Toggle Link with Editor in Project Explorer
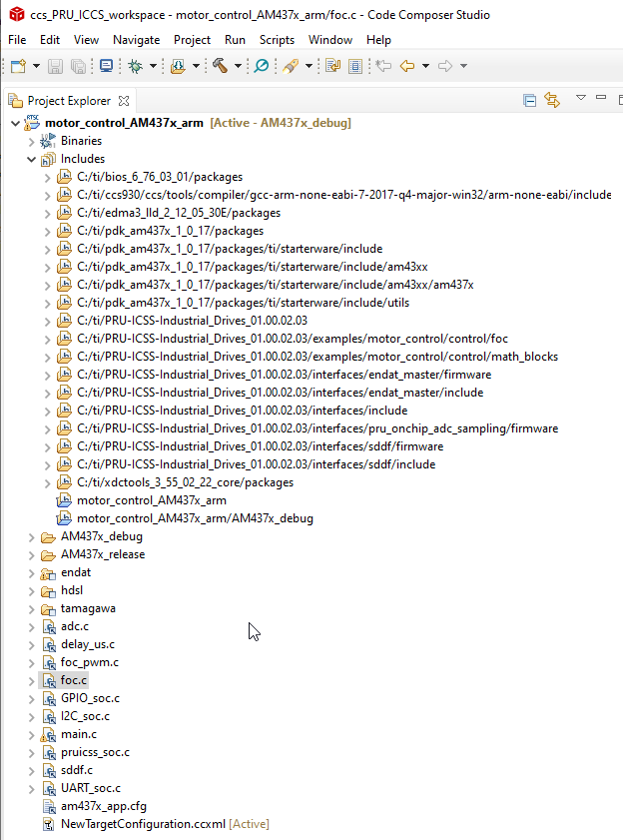This screenshot has width=623, height=840. pos(552,100)
